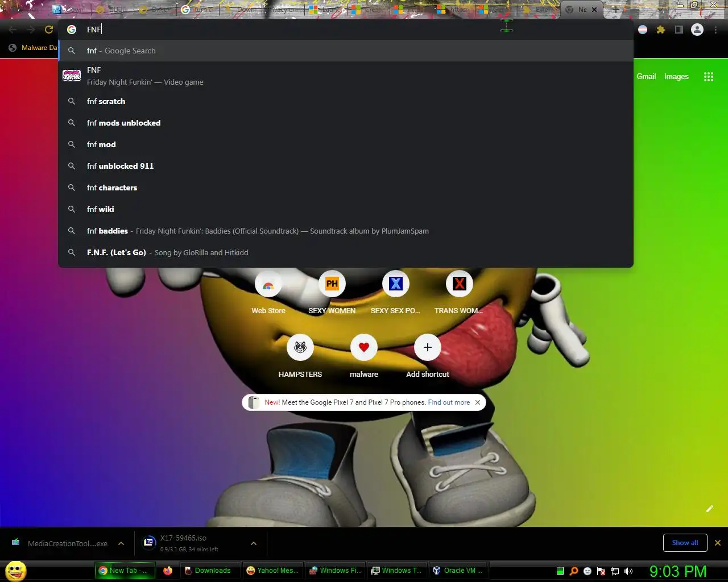Click the orange magnifier tray icon

[574, 571]
